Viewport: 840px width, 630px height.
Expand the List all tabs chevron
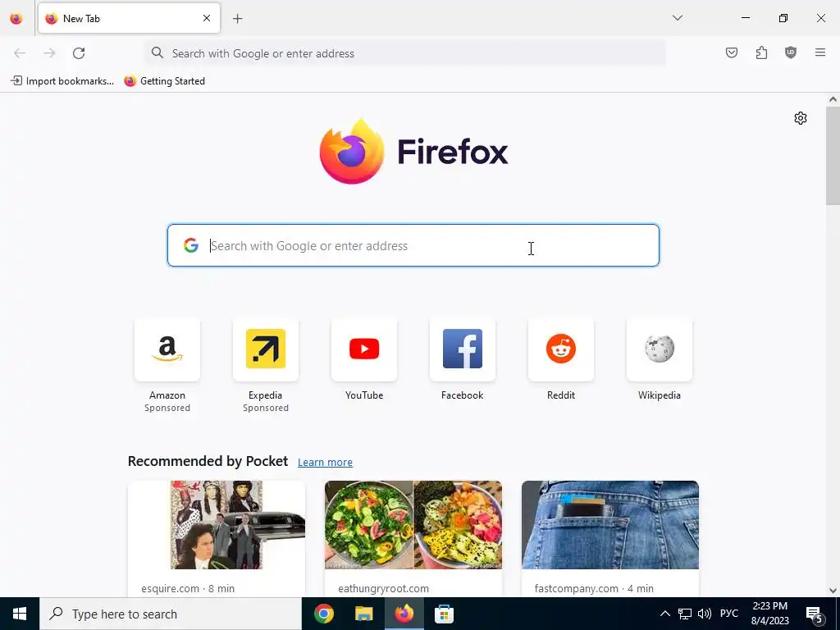coord(677,18)
